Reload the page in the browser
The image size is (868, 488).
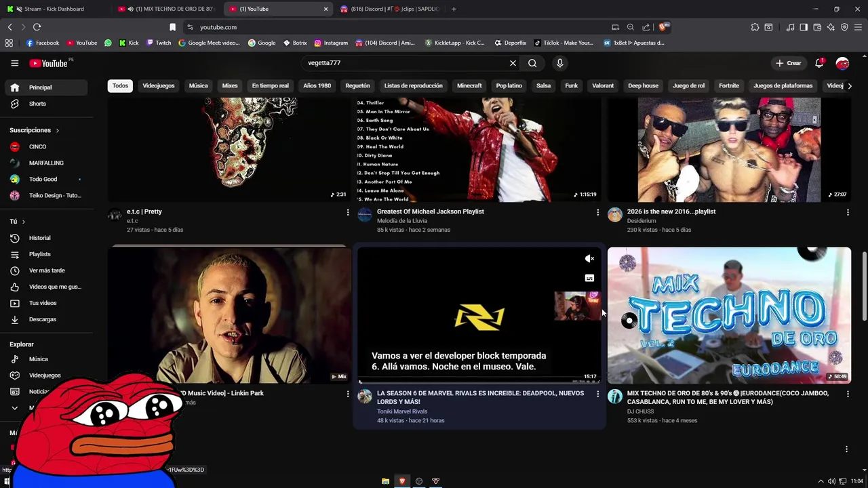pyautogui.click(x=37, y=27)
